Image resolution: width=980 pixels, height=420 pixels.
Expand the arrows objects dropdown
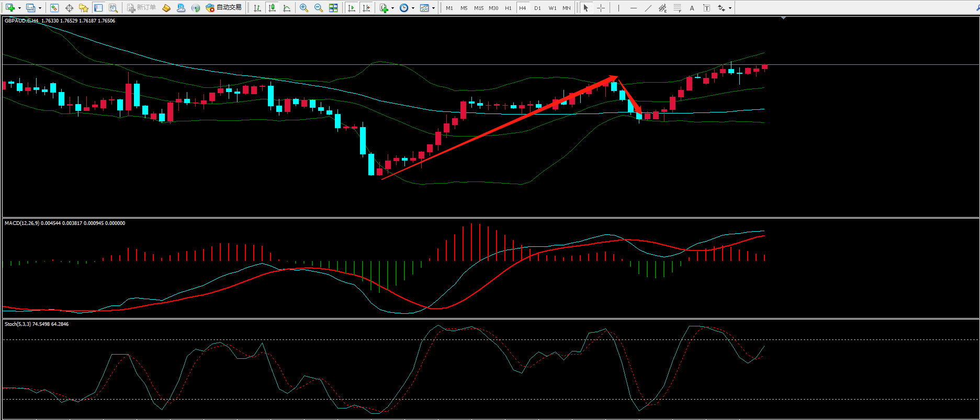click(730, 8)
